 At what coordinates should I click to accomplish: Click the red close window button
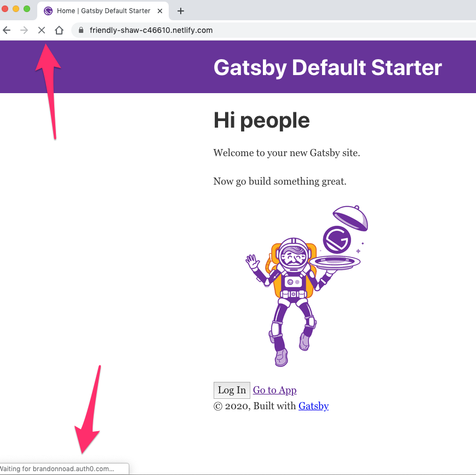pos(4,9)
